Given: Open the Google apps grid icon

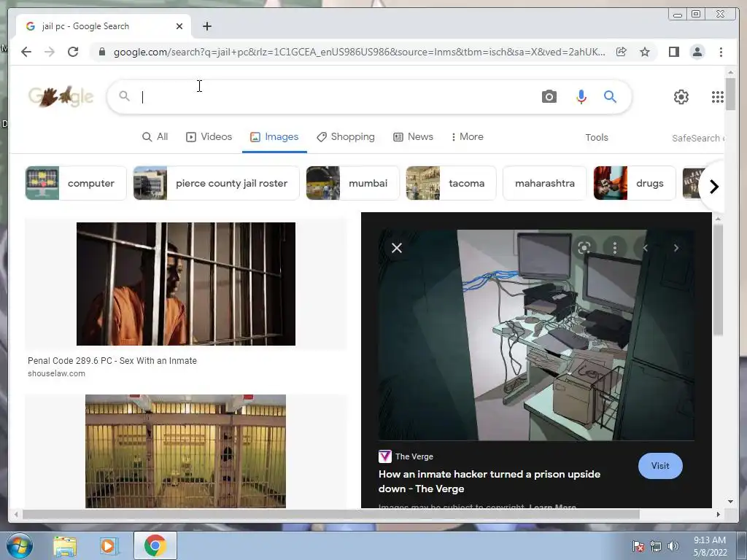Looking at the screenshot, I should tap(718, 97).
